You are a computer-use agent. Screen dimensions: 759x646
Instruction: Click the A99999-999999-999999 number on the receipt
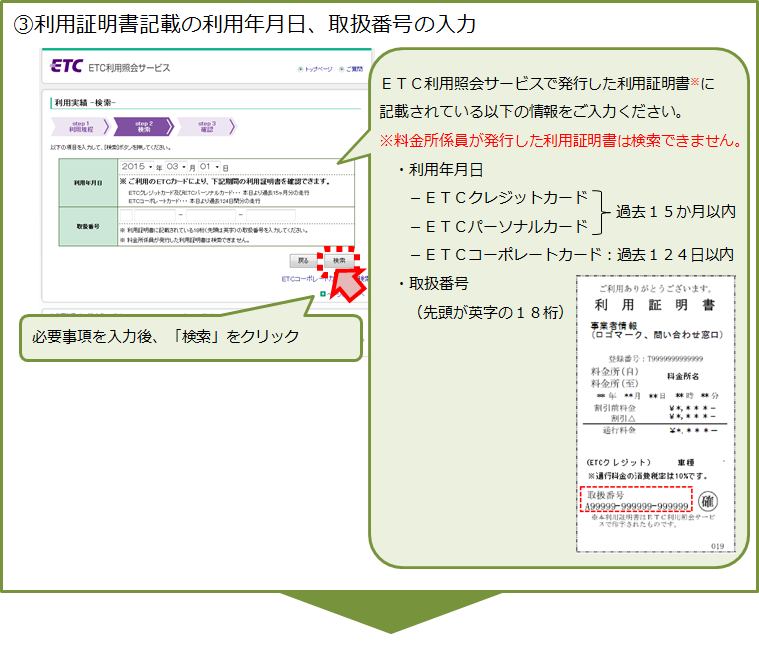[x=637, y=506]
